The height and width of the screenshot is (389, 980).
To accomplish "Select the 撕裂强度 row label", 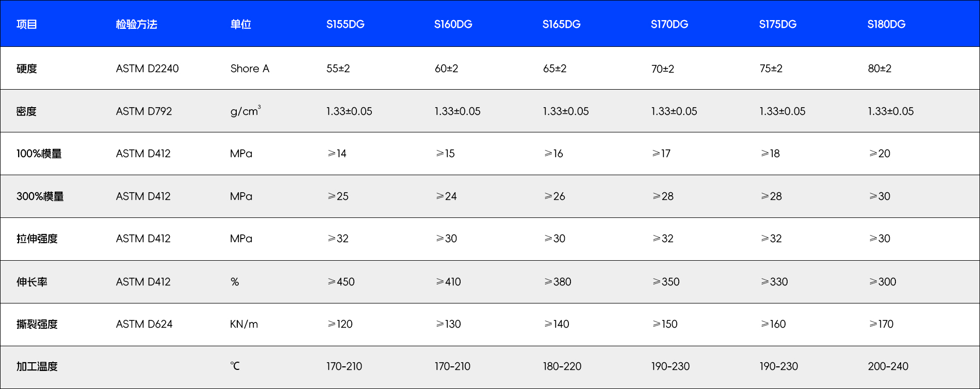I will point(37,324).
